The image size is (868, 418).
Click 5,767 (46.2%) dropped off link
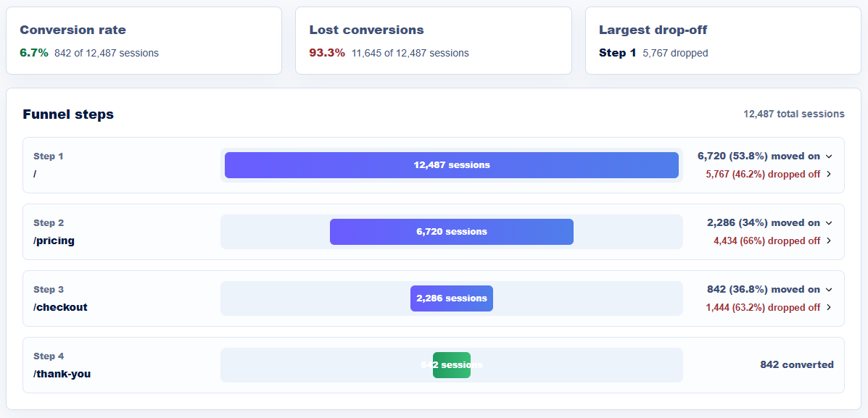point(763,174)
